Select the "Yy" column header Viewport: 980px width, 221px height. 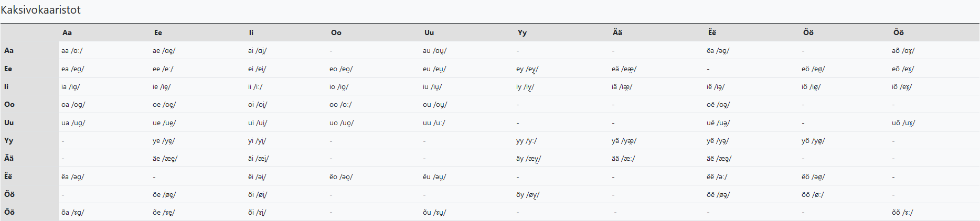tap(521, 32)
